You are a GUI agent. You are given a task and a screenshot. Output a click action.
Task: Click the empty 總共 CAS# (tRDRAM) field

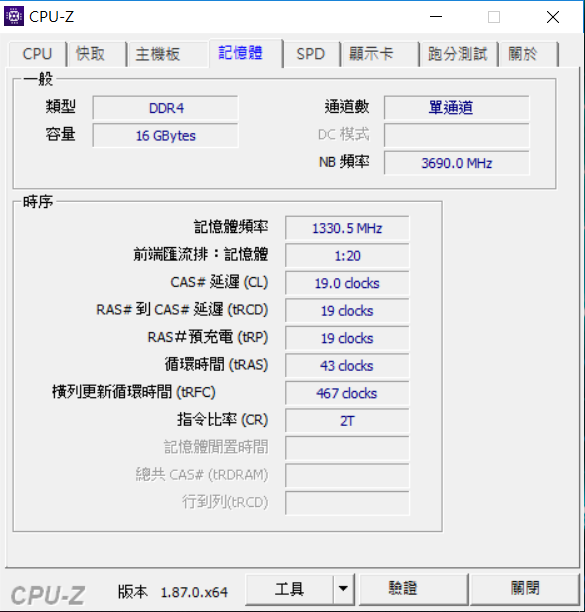tap(347, 475)
